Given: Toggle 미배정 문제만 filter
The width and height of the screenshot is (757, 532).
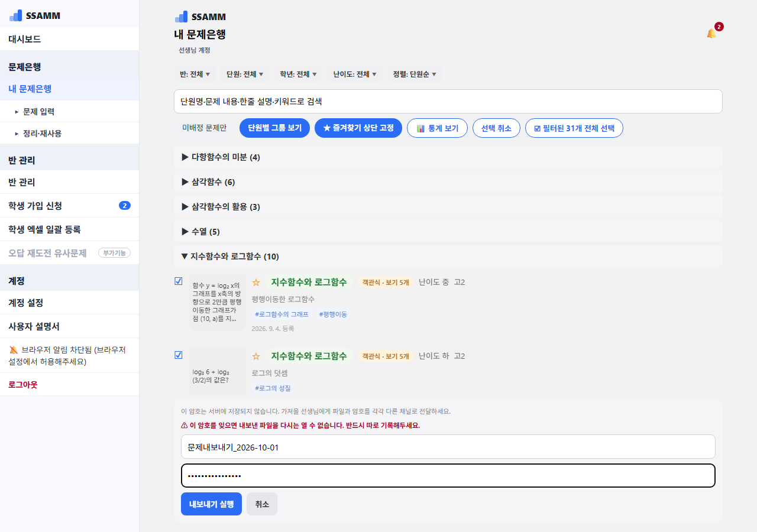Looking at the screenshot, I should 204,128.
